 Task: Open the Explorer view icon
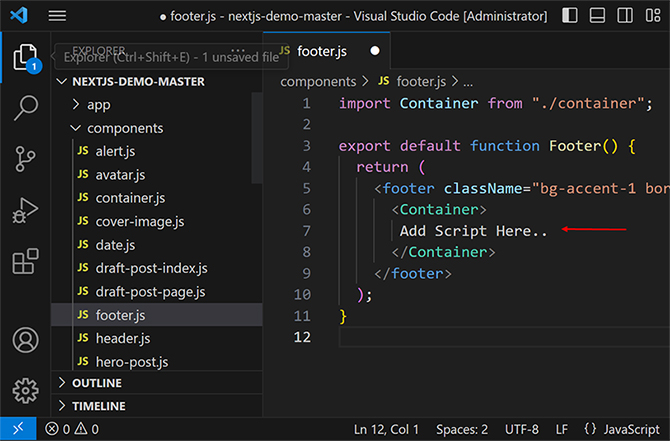25,58
